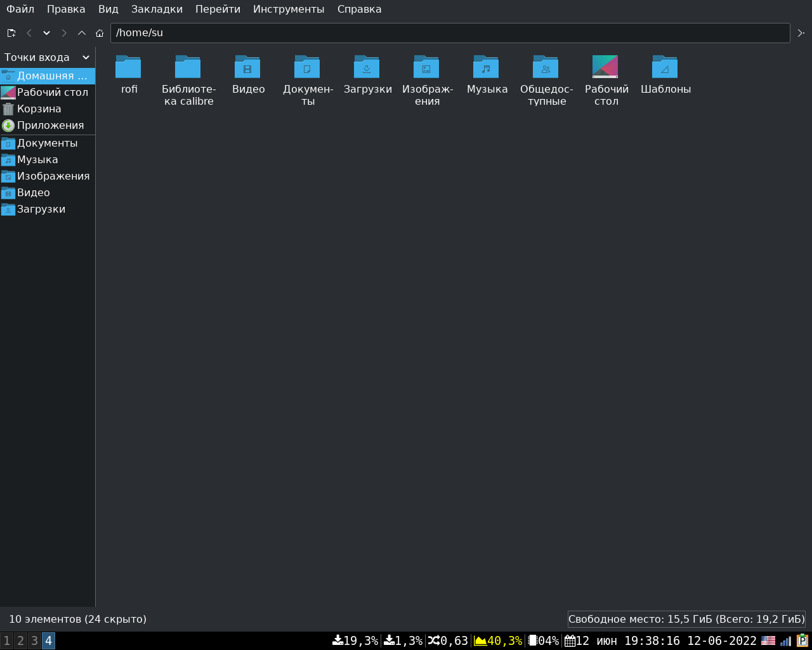Open Документы bookmark in sidebar
This screenshot has width=812, height=650.
point(48,143)
